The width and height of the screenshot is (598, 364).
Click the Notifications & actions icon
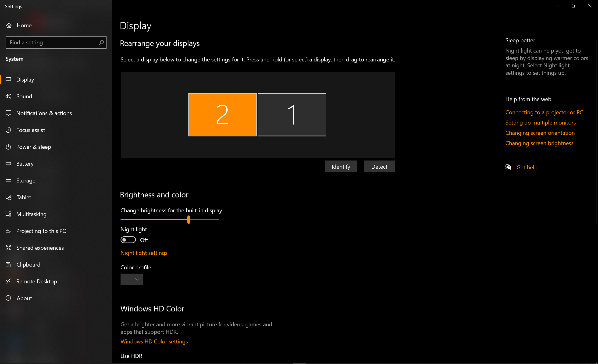tap(8, 113)
